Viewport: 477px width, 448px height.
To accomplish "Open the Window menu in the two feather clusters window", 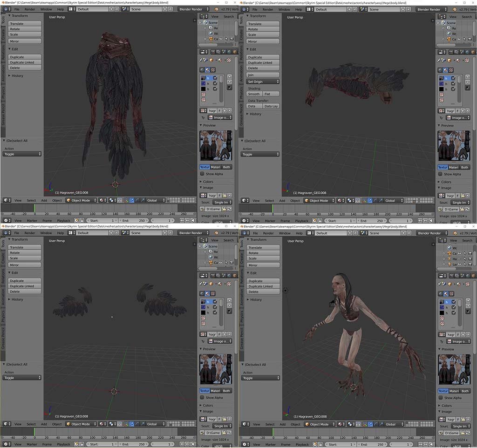I will (46, 233).
